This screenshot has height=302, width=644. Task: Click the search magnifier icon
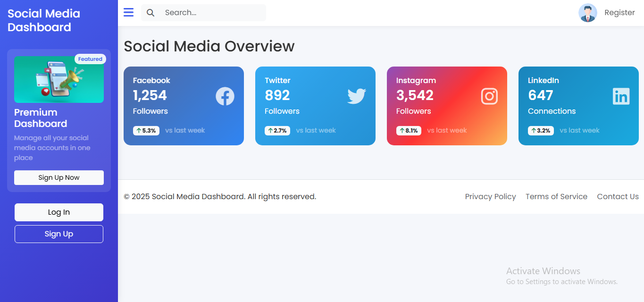(151, 13)
